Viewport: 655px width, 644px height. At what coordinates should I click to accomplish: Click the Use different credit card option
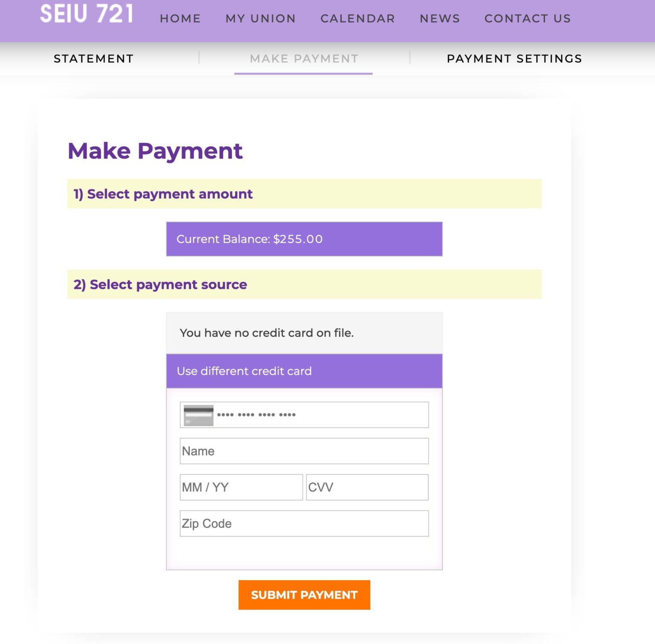click(x=304, y=370)
